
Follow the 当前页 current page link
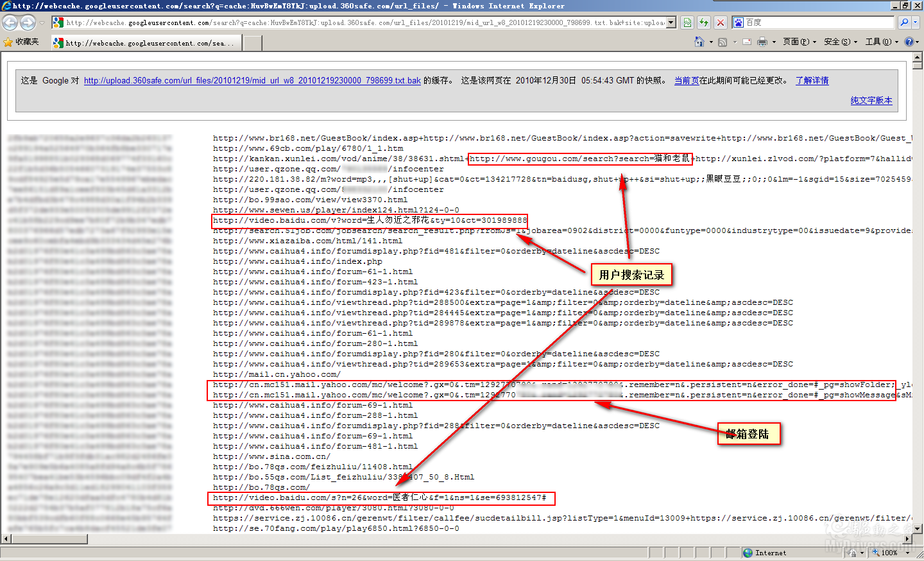687,80
